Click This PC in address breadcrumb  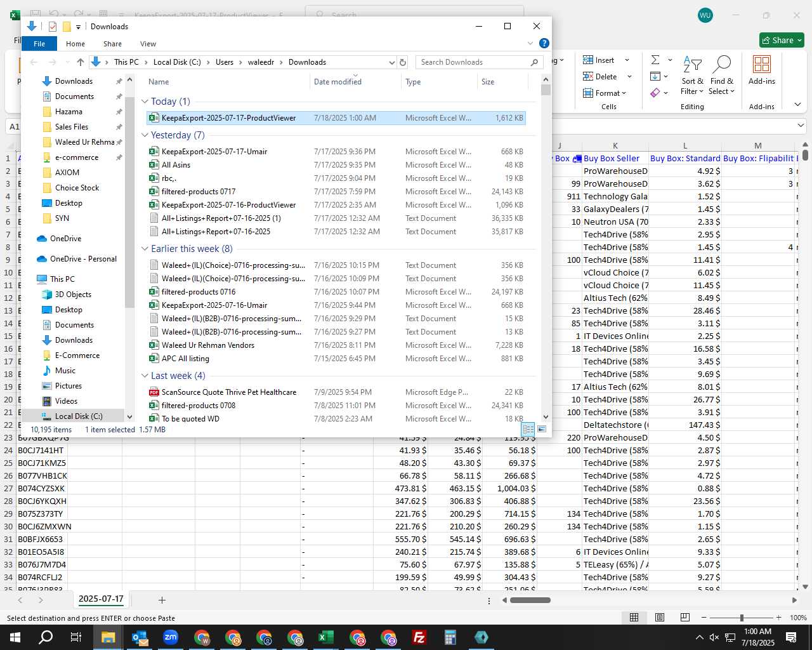tap(126, 62)
